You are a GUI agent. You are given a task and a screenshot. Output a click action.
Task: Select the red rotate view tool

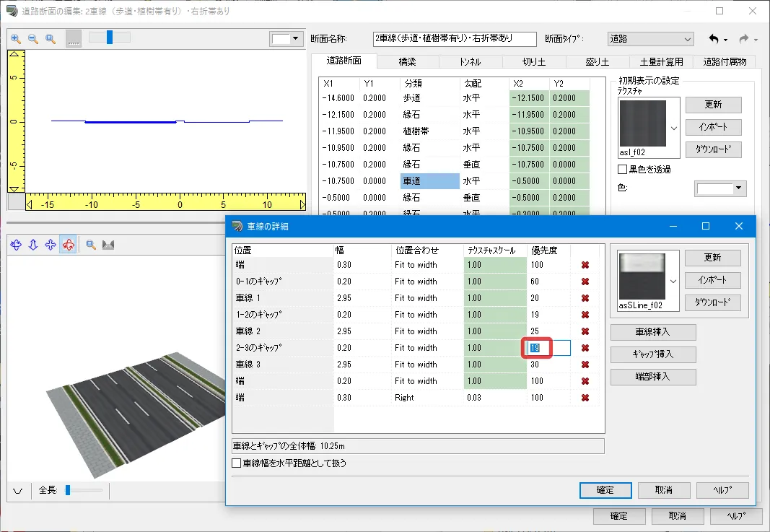pyautogui.click(x=69, y=245)
